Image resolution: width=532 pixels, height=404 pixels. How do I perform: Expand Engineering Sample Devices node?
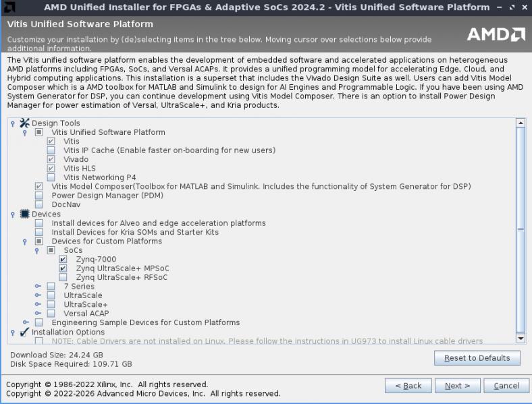pos(26,322)
